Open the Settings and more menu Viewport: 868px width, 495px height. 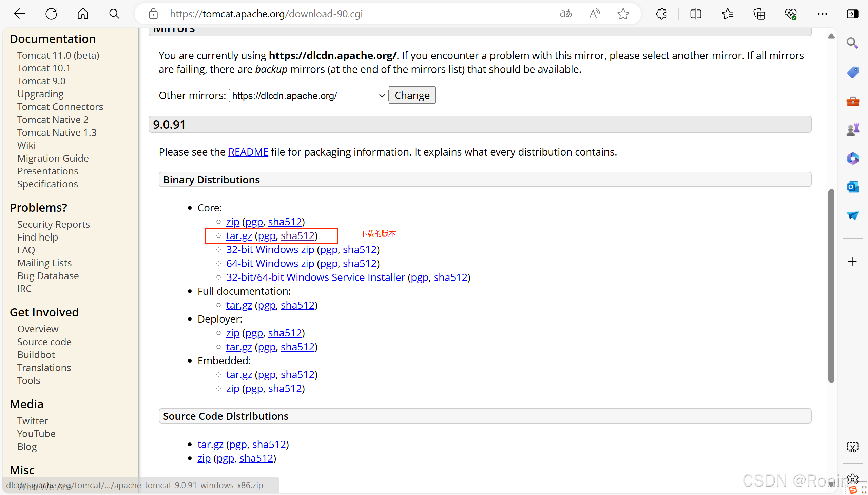point(823,14)
